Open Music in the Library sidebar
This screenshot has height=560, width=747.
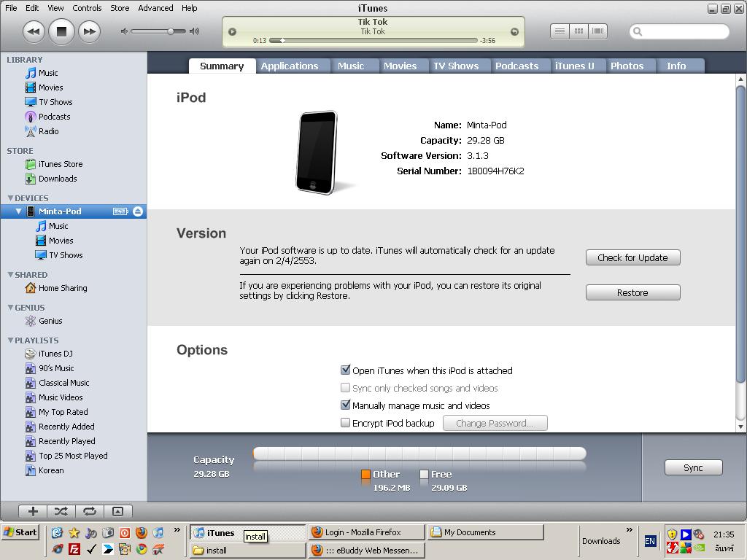[x=48, y=73]
